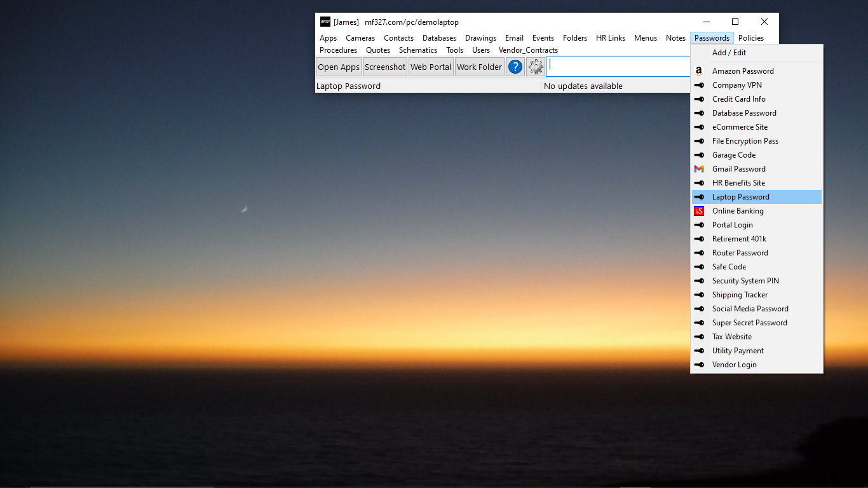Select Add / Edit from the Passwords menu
This screenshot has height=488, width=868.
[729, 52]
